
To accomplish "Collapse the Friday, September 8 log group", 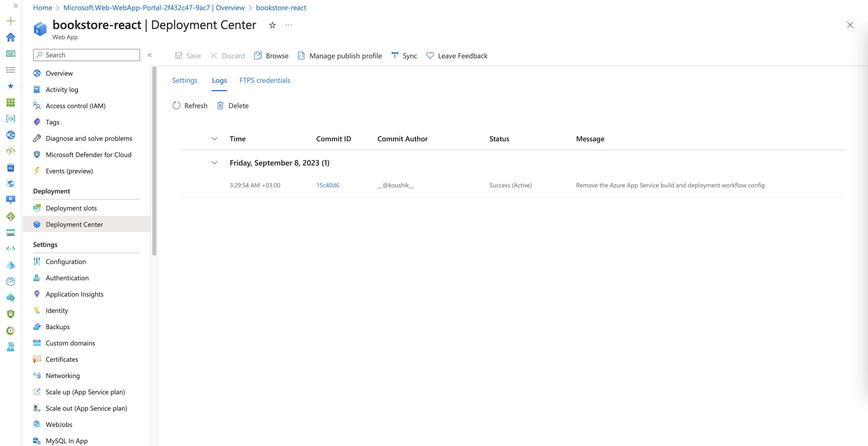I will tap(215, 163).
